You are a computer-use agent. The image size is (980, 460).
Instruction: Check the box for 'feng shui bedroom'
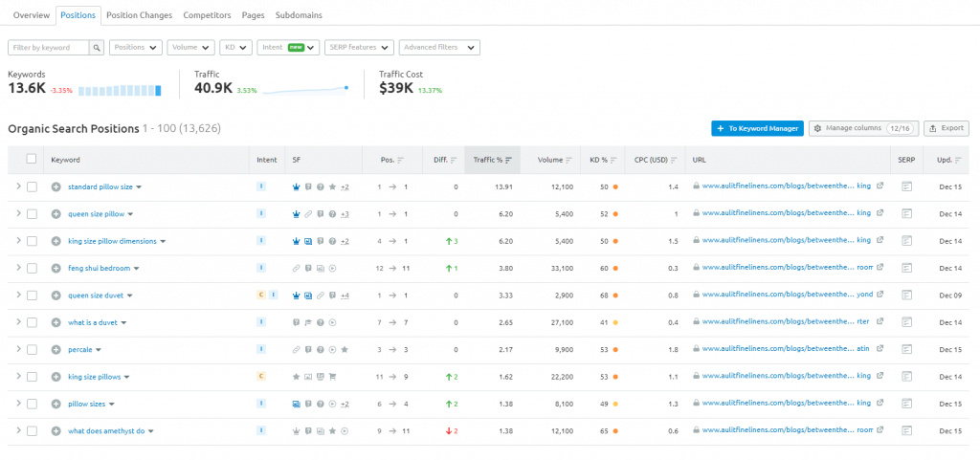tap(32, 269)
